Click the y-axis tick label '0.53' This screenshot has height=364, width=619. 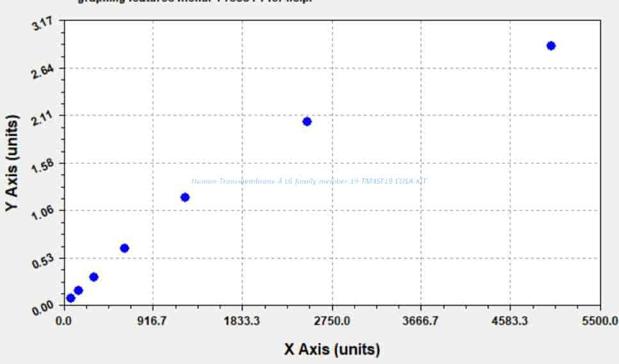click(43, 261)
